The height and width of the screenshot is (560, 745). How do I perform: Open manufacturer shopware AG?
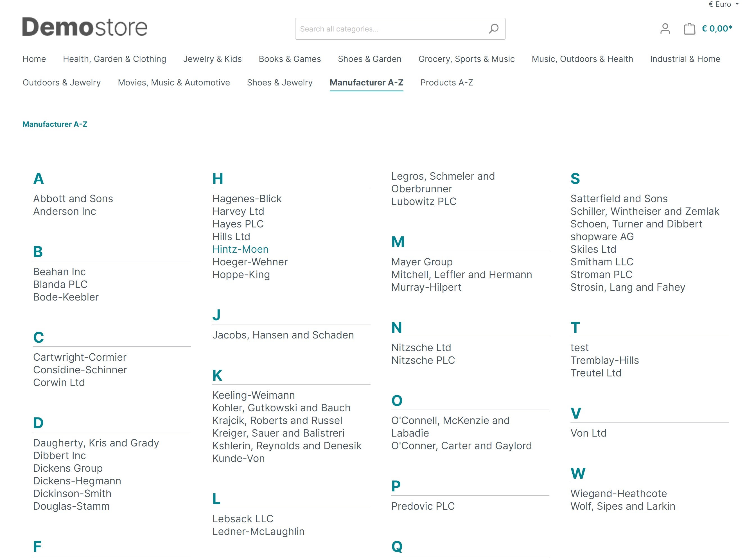pyautogui.click(x=602, y=237)
